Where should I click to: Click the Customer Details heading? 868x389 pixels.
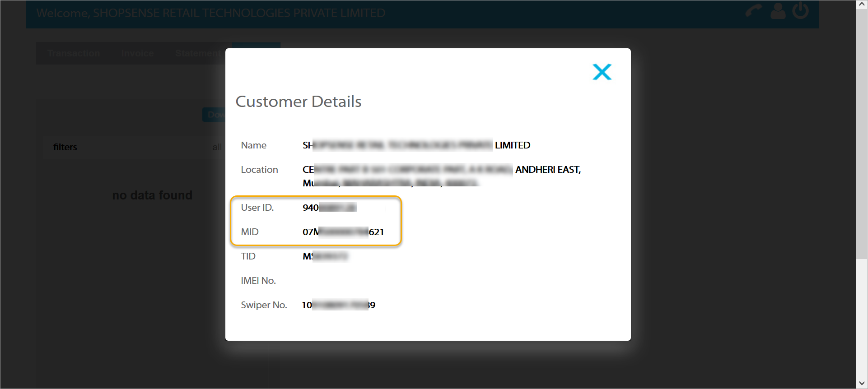coord(299,102)
